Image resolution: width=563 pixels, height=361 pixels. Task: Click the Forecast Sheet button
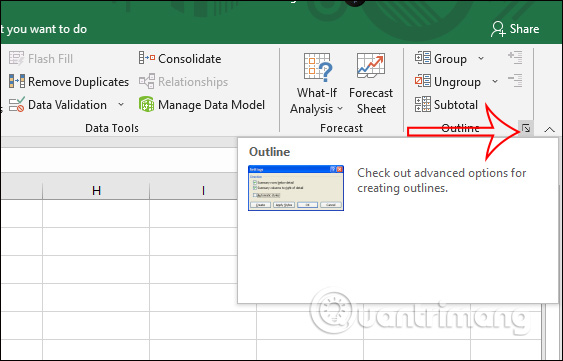371,83
